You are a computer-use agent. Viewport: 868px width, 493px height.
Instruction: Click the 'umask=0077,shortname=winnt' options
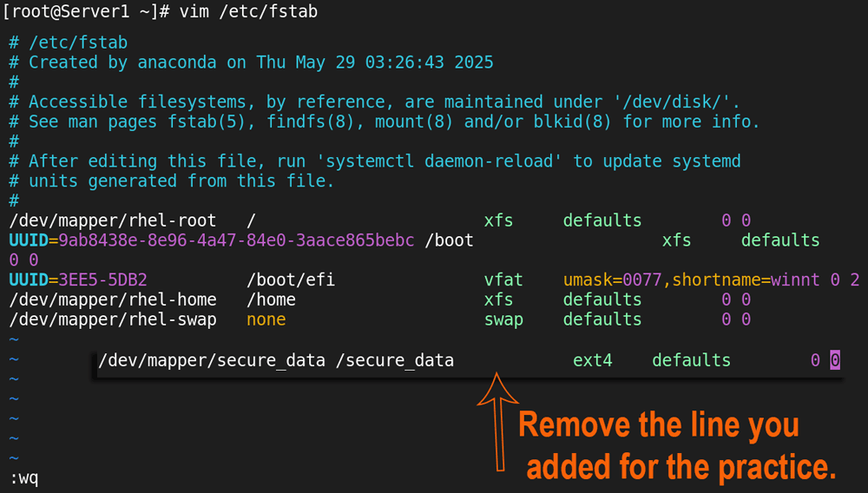click(x=692, y=280)
